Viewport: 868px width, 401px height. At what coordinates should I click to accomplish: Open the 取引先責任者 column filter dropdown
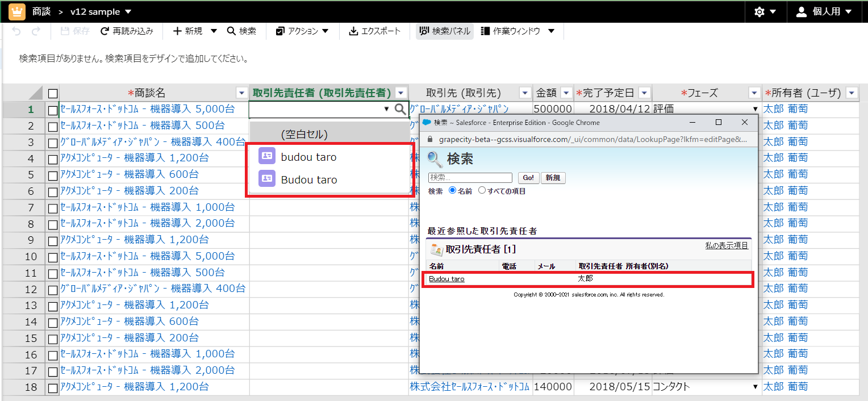402,93
